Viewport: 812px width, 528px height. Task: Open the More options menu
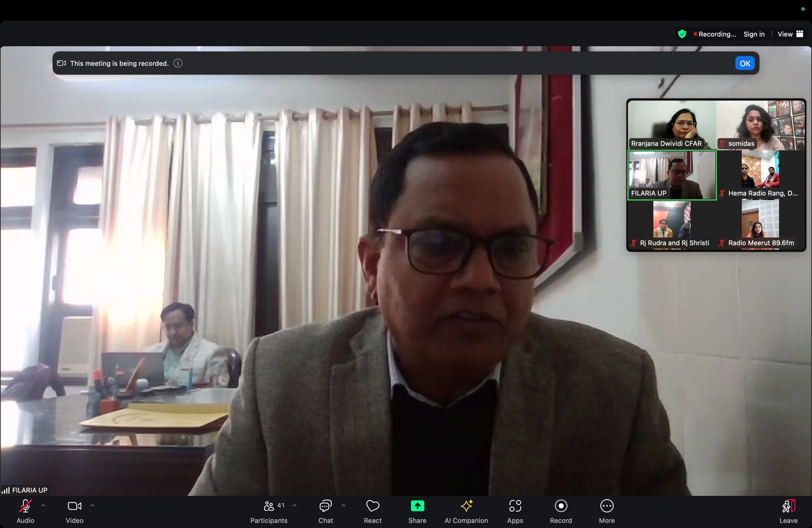[606, 511]
